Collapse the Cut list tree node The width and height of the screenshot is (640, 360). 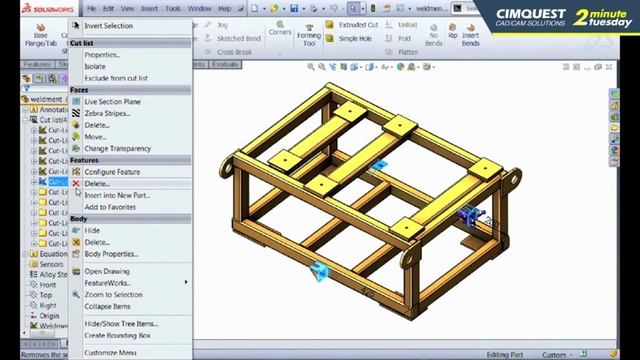point(26,120)
